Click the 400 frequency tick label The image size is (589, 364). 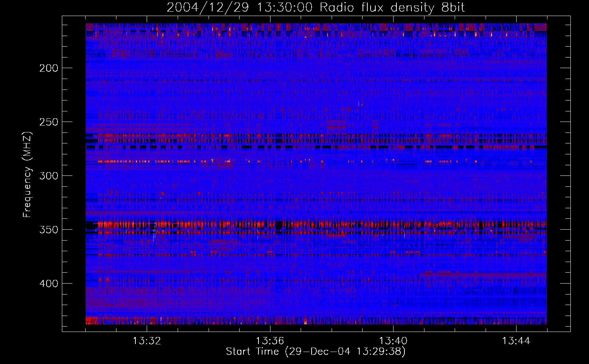pyautogui.click(x=49, y=284)
